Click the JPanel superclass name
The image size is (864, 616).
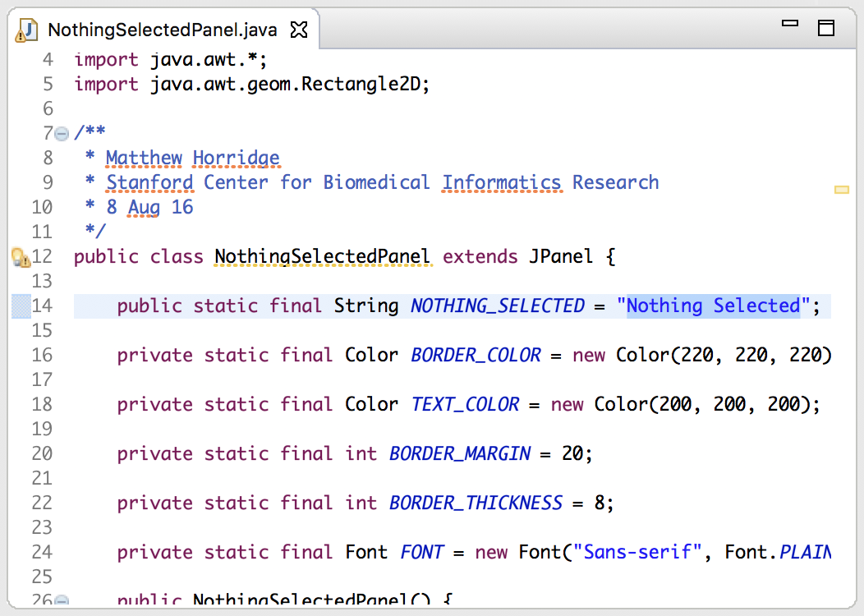coord(561,257)
